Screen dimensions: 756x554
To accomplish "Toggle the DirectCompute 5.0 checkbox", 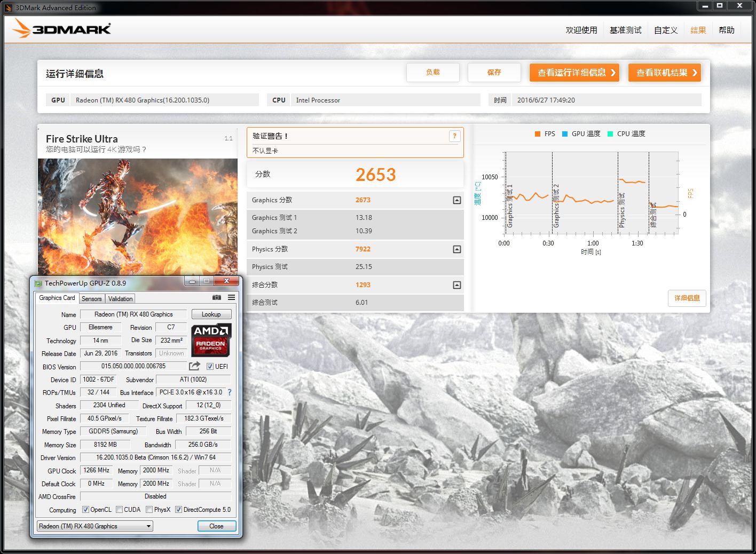I will 179,510.
